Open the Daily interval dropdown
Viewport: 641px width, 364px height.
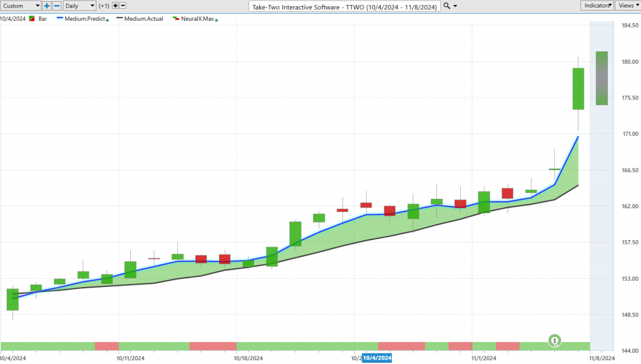click(x=79, y=6)
